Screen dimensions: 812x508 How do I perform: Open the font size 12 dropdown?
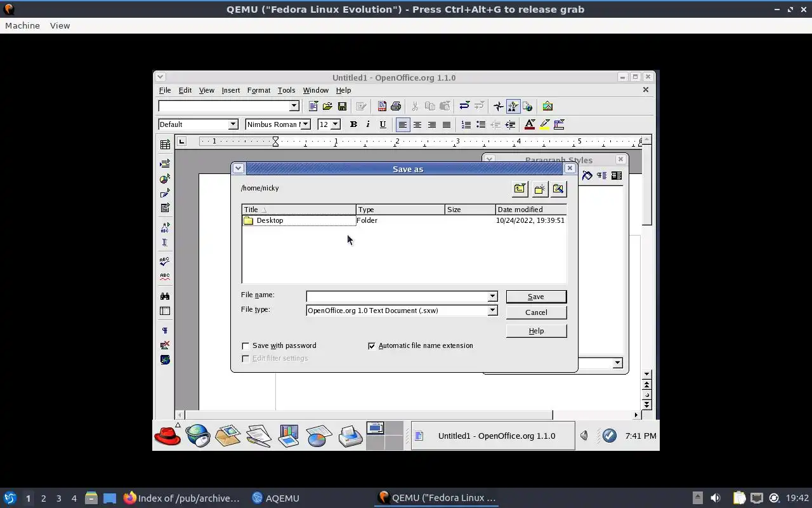coord(336,124)
